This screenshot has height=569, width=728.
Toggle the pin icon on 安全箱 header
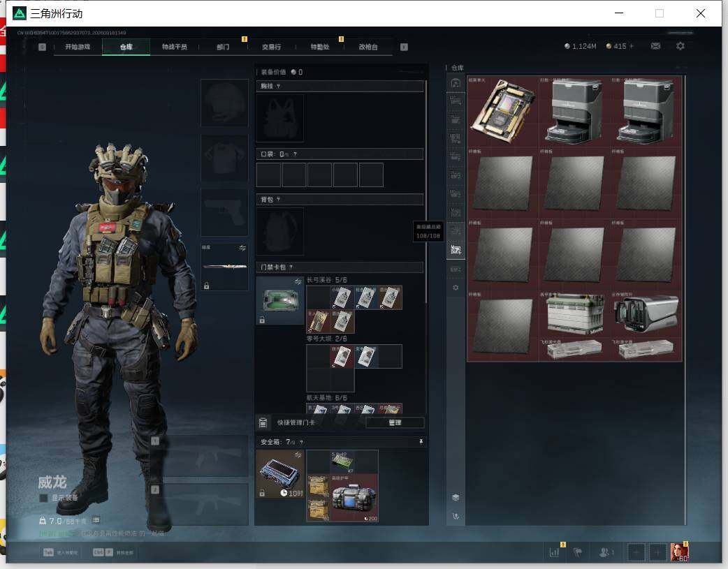421,441
